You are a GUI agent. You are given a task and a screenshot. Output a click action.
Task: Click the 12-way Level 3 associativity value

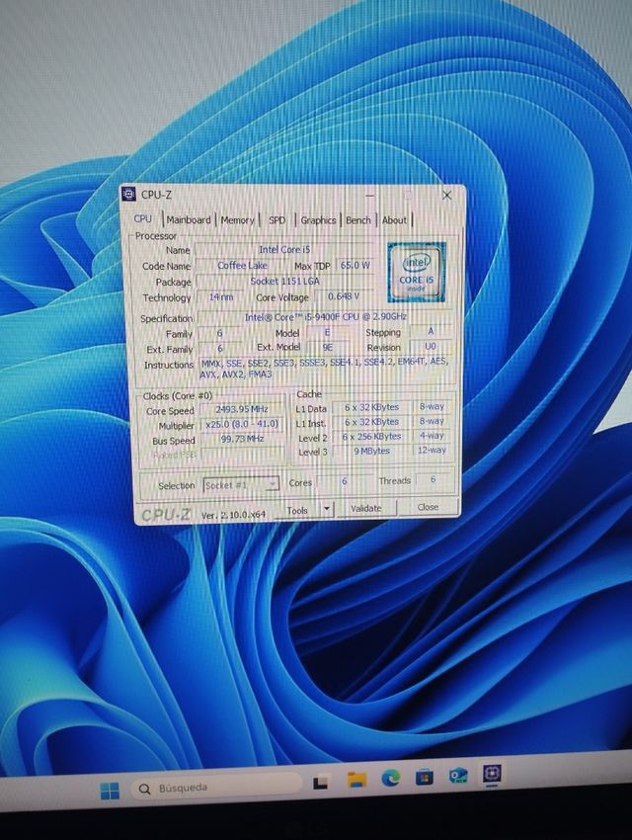[432, 450]
